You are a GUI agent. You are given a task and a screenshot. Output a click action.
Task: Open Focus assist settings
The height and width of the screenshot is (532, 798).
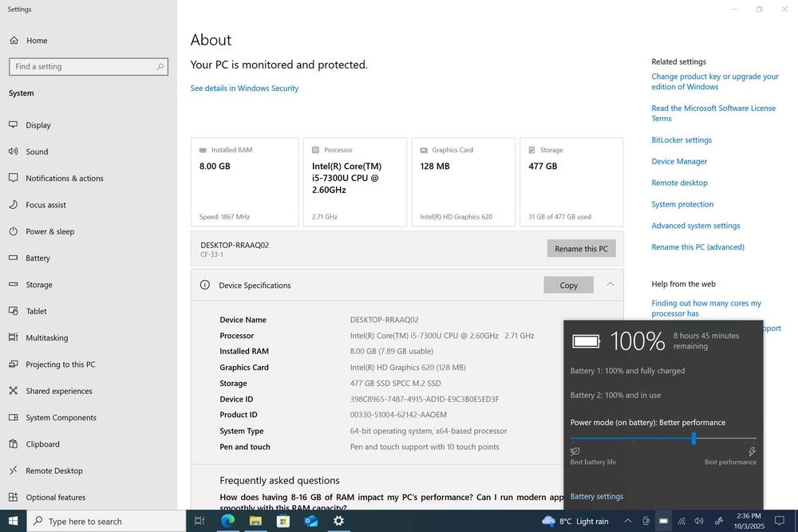pos(45,205)
